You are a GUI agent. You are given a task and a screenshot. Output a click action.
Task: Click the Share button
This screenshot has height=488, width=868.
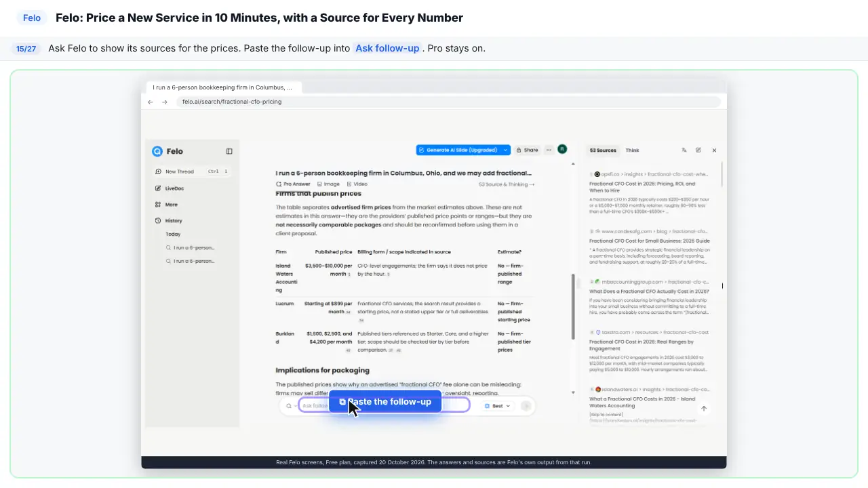[x=527, y=150]
